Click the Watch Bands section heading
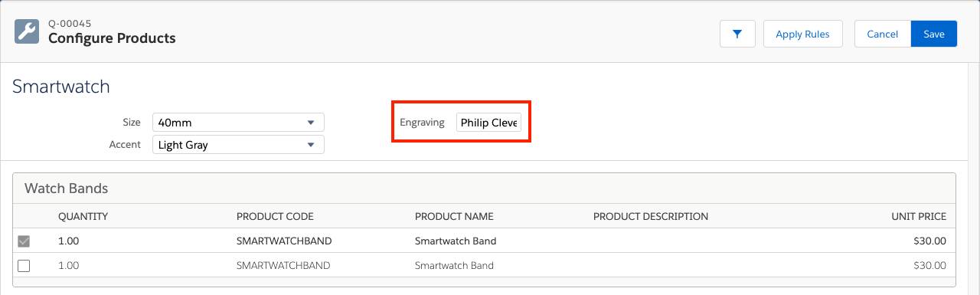This screenshot has width=980, height=295. tap(67, 188)
